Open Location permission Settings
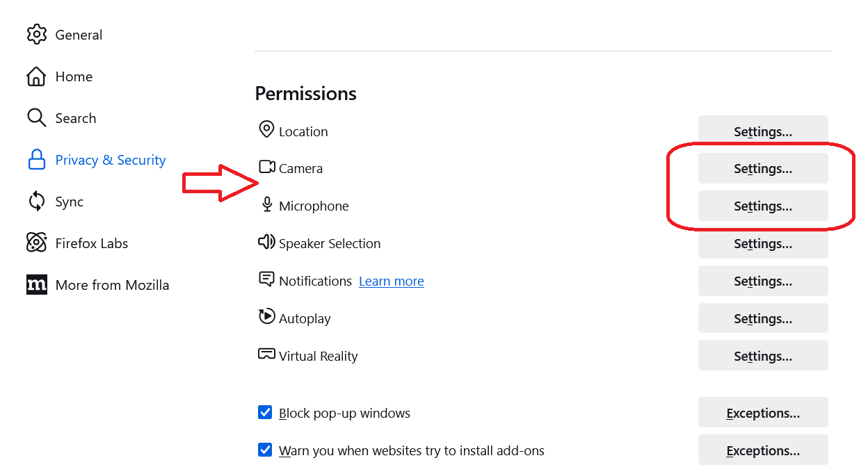Viewport: 868px width, 474px height. [762, 131]
